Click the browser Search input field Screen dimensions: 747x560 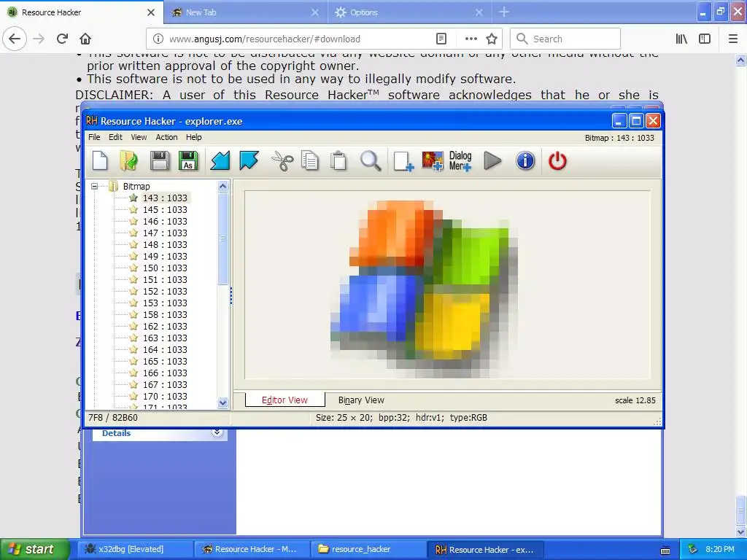click(x=565, y=39)
